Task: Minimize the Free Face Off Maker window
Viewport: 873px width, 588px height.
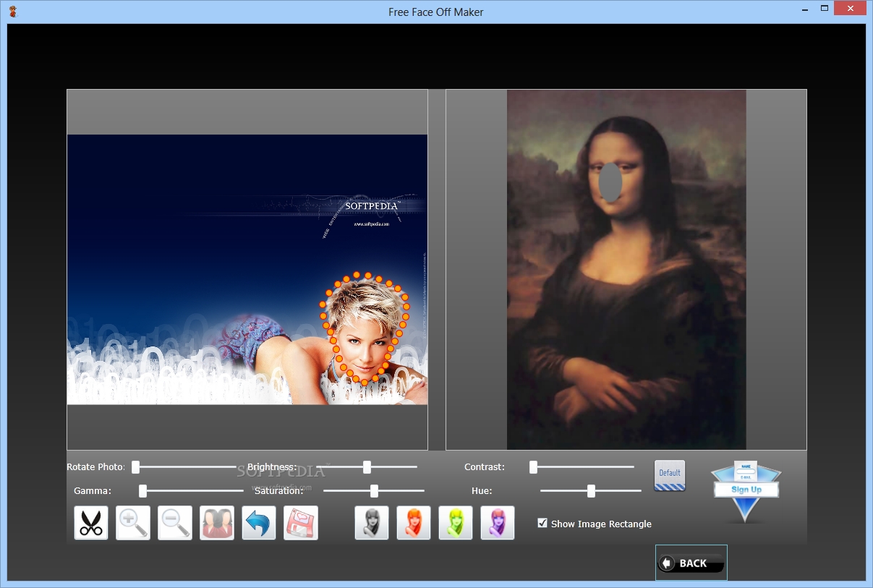Action: (804, 9)
